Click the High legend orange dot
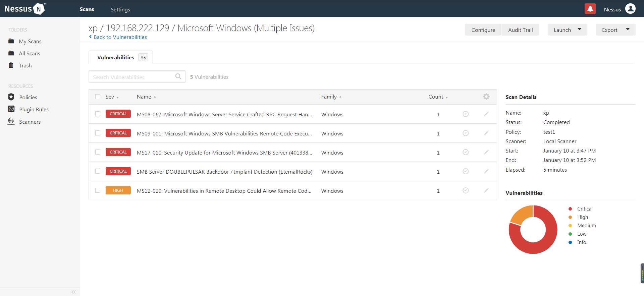This screenshot has height=296, width=644. point(570,217)
